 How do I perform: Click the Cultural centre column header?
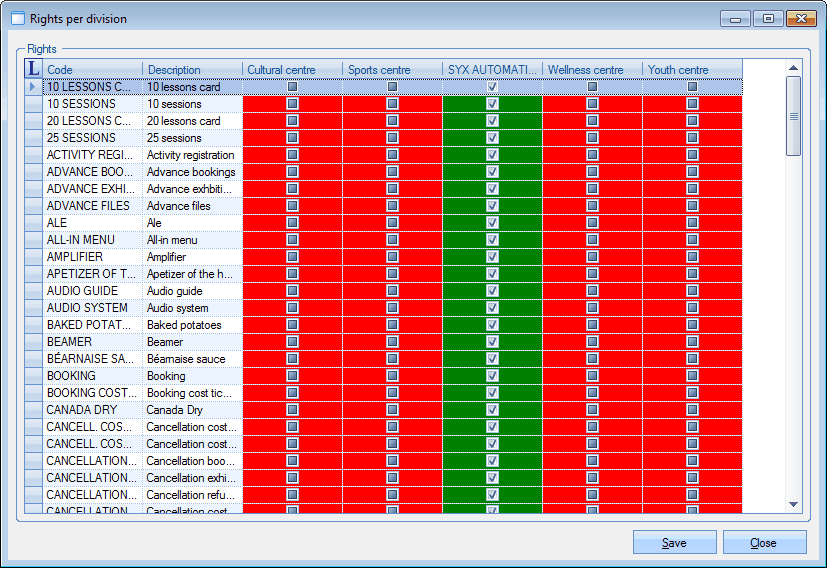tap(292, 70)
